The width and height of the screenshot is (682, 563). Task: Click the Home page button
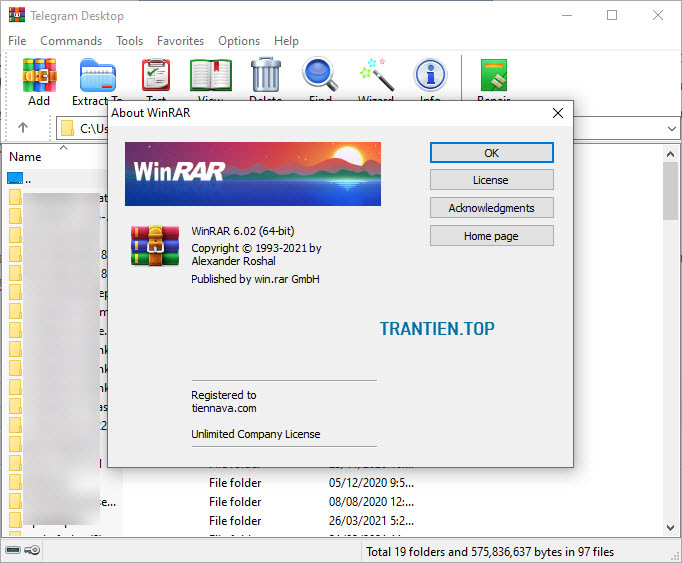click(491, 236)
